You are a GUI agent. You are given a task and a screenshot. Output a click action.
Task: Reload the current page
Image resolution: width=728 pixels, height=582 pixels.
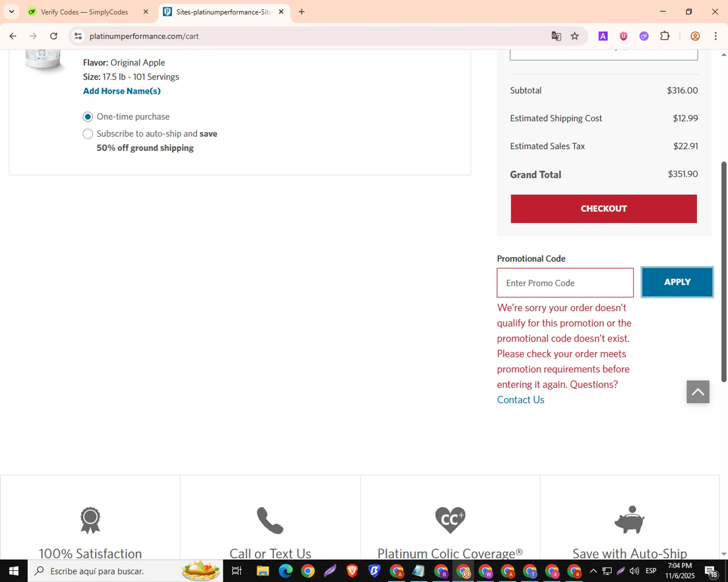tap(54, 36)
